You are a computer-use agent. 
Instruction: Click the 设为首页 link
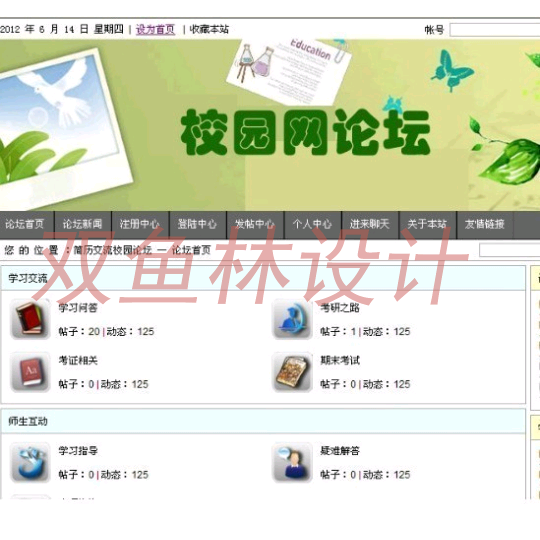point(156,29)
